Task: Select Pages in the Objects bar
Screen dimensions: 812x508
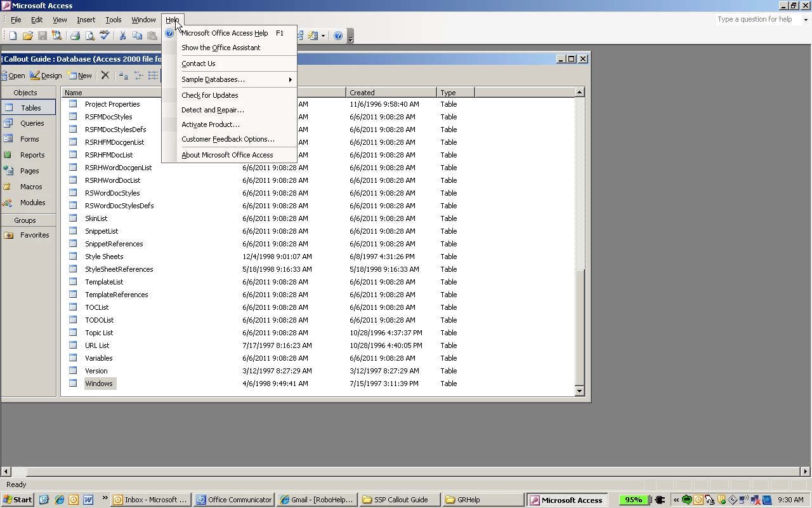Action: pos(29,171)
